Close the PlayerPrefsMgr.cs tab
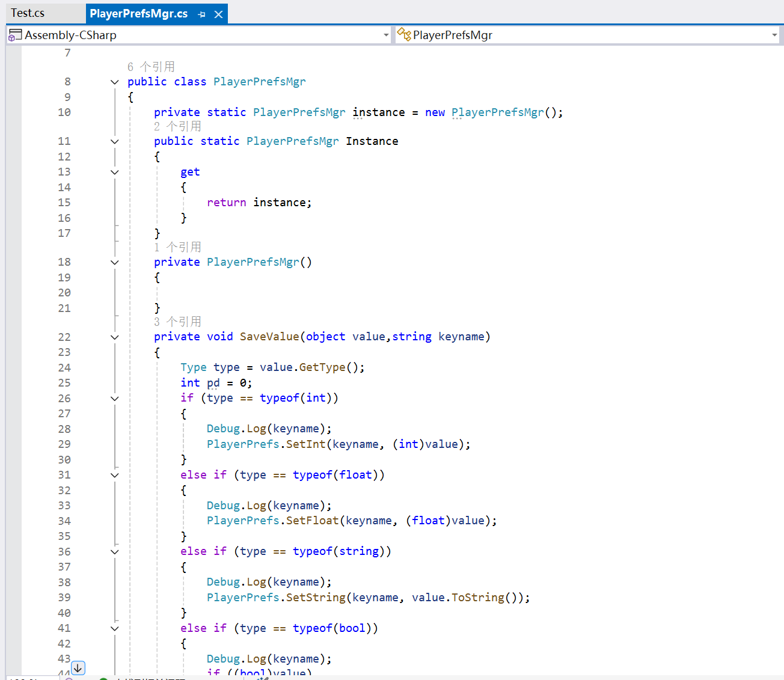 pos(219,14)
